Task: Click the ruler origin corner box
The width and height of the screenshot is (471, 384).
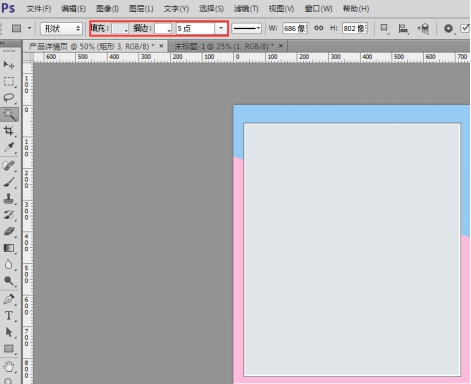Action: [x=28, y=57]
